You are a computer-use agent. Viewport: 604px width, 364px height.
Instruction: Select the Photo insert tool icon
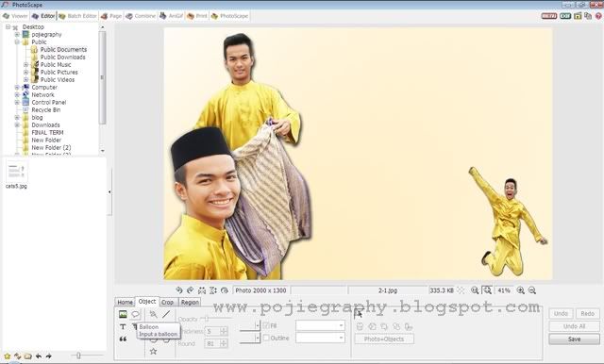pos(123,314)
